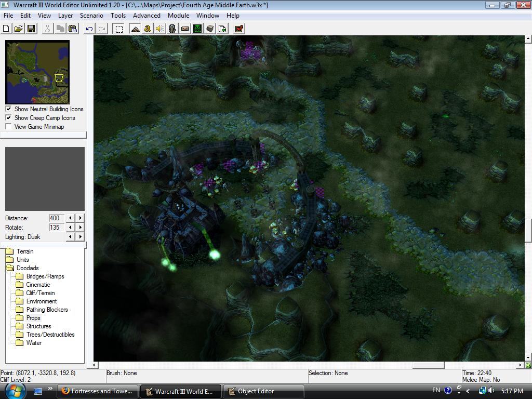Open the File menu
The width and height of the screenshot is (532, 399).
pos(8,15)
